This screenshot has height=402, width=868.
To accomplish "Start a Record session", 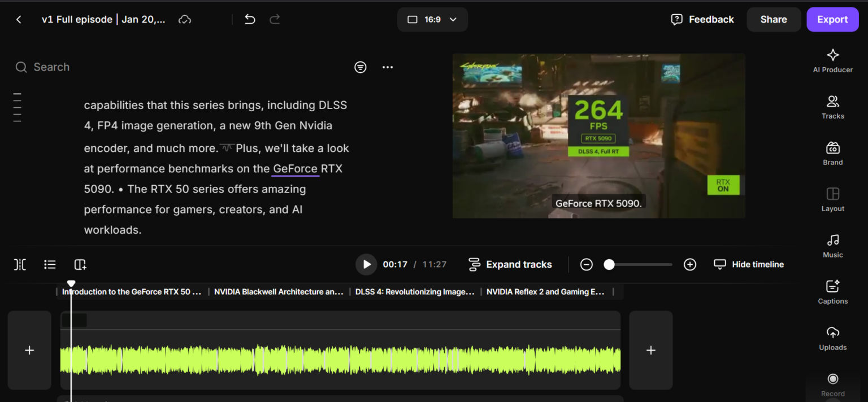I will (832, 383).
